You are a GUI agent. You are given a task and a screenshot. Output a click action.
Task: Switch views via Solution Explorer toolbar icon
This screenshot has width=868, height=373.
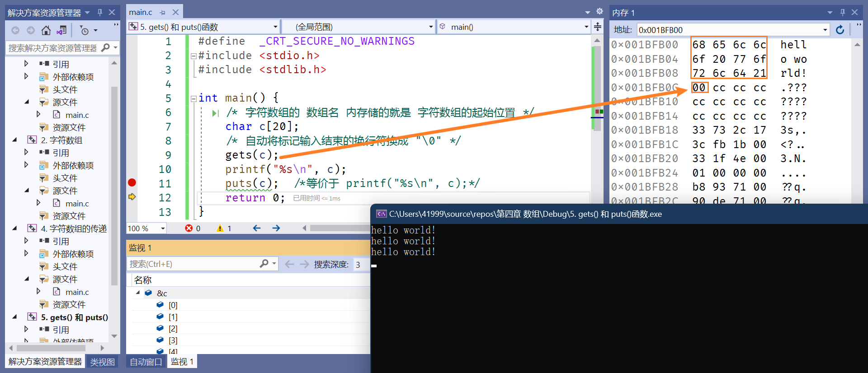(61, 30)
